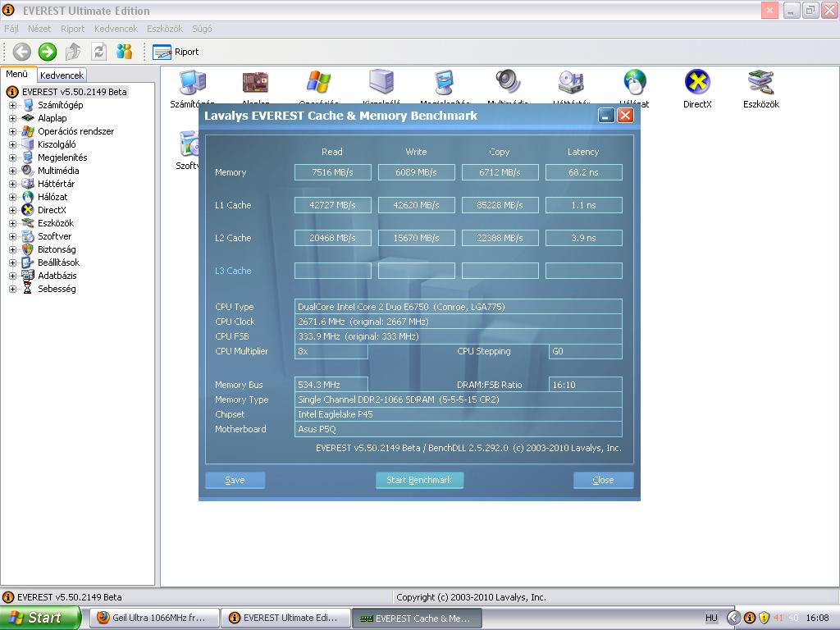Open the Súgó menu

point(202,29)
